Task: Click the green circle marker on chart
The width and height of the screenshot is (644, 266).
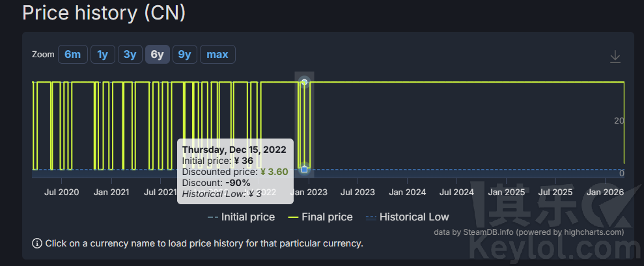Action: pyautogui.click(x=304, y=82)
